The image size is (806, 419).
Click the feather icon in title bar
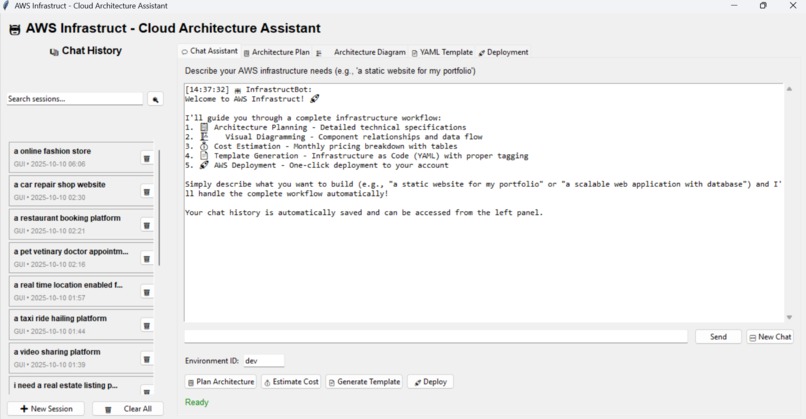click(x=6, y=6)
